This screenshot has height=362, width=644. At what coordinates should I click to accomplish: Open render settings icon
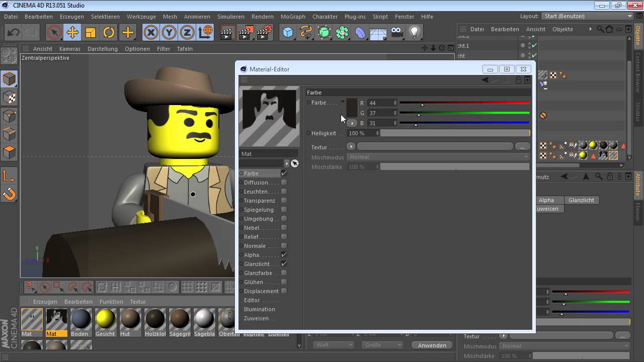pos(264,33)
